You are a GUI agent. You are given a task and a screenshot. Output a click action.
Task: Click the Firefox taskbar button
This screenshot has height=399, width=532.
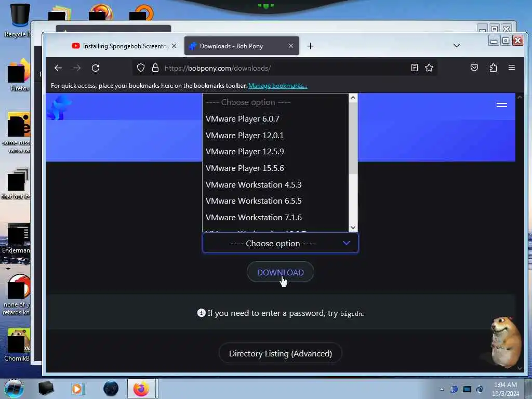[141, 389]
